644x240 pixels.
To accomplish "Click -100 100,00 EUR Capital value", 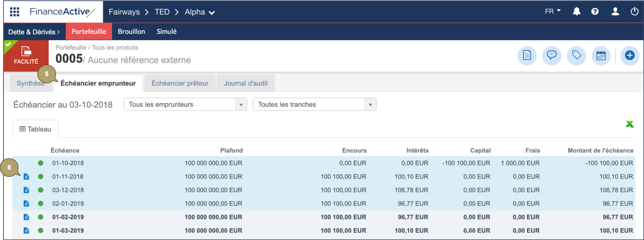I will 466,163.
